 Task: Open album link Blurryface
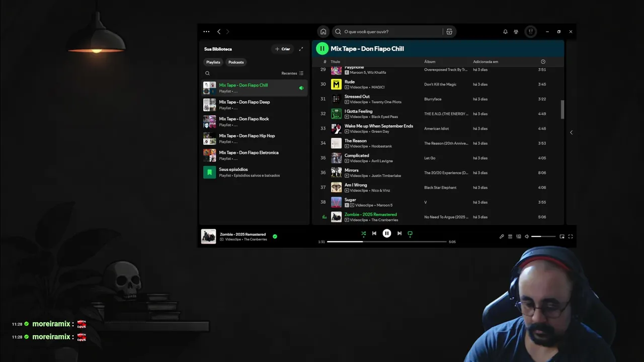pos(433,99)
